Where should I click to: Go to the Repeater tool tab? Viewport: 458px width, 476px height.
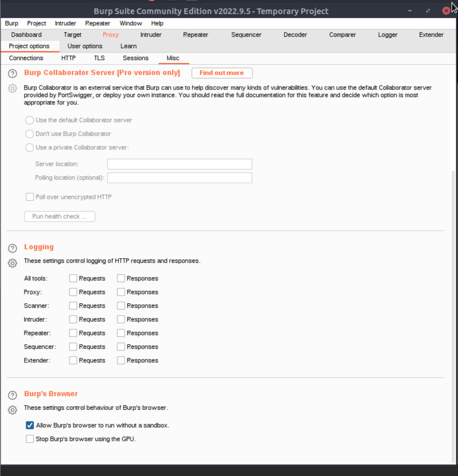[x=195, y=35]
